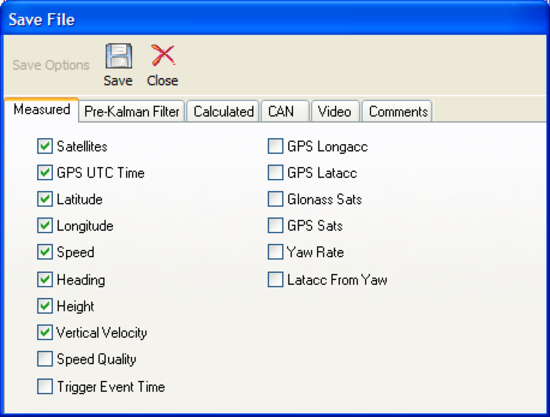
Task: Uncheck the Heading checkbox
Action: 45,280
